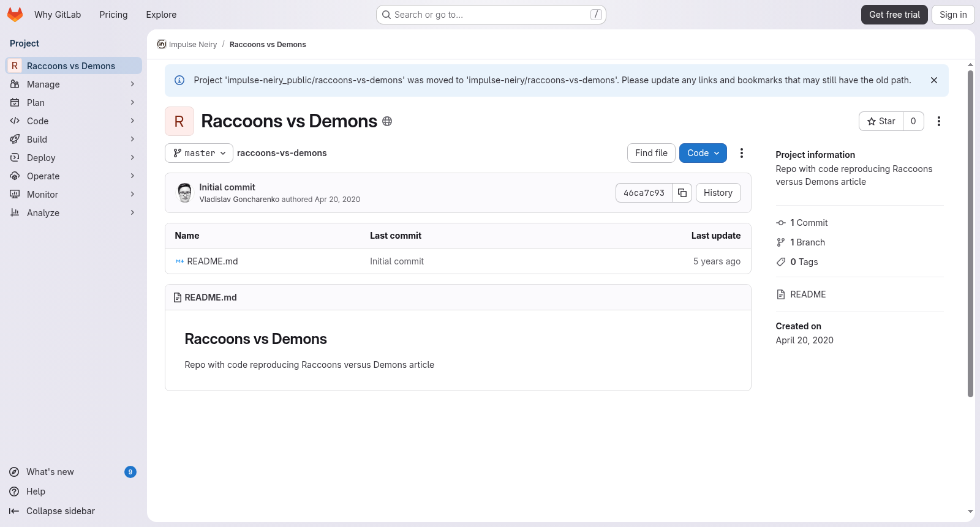980x527 pixels.
Task: Click the Sign in button
Action: 953,15
